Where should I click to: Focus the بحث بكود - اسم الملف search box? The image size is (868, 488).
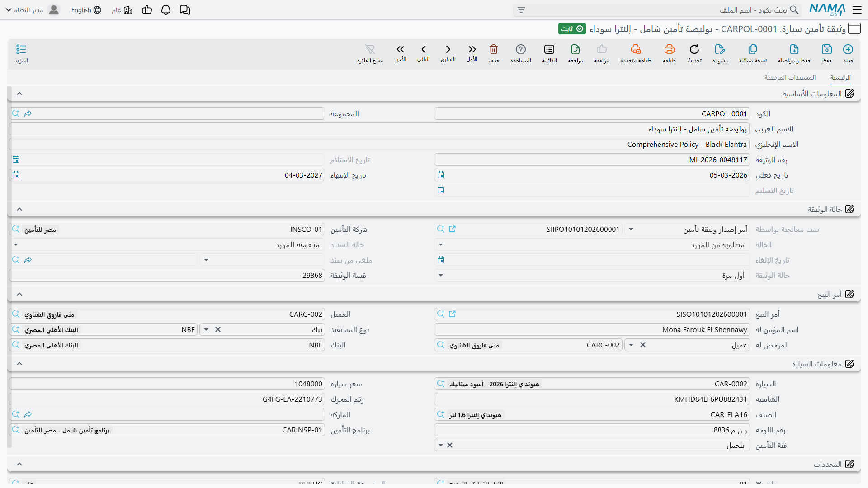coord(657,10)
